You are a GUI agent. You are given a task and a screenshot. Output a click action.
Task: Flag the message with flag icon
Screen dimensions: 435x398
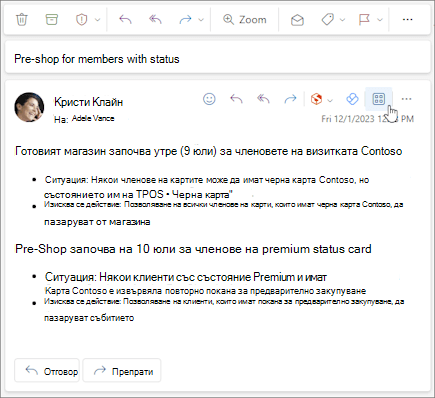click(x=364, y=20)
